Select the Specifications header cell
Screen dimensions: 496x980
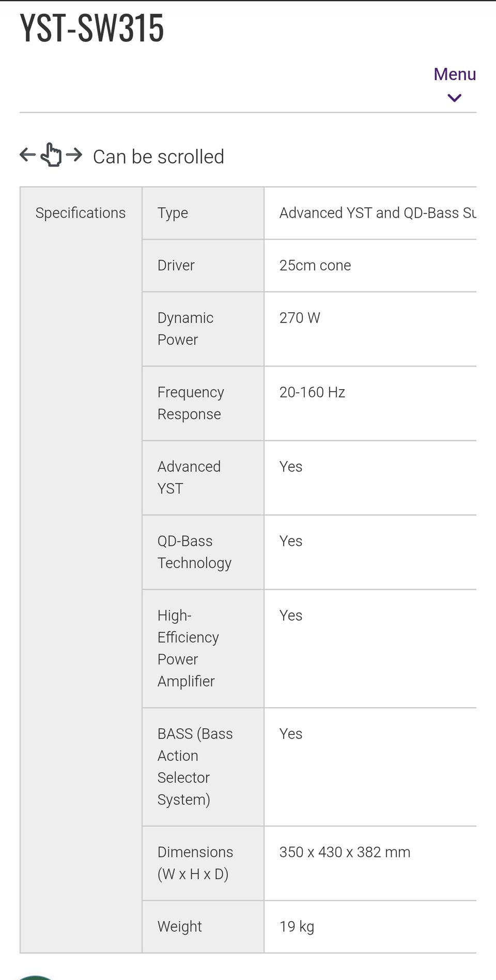81,213
